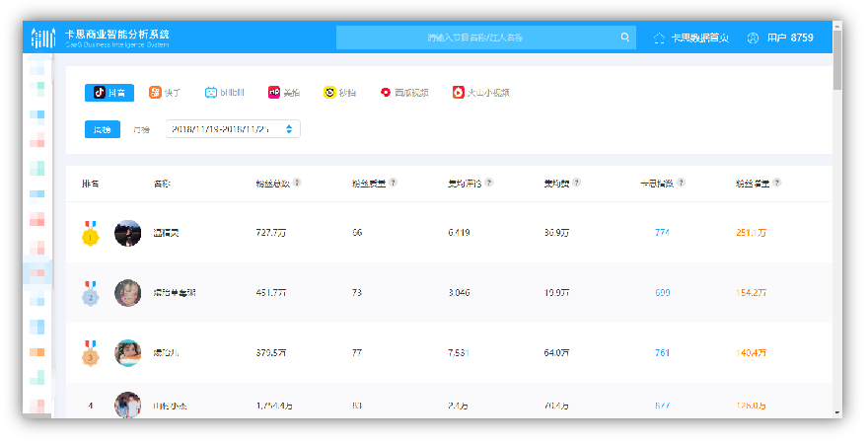Viewport: 868px width, 444px height.
Task: Click the orange fan growth 251.1万
Action: click(x=752, y=233)
